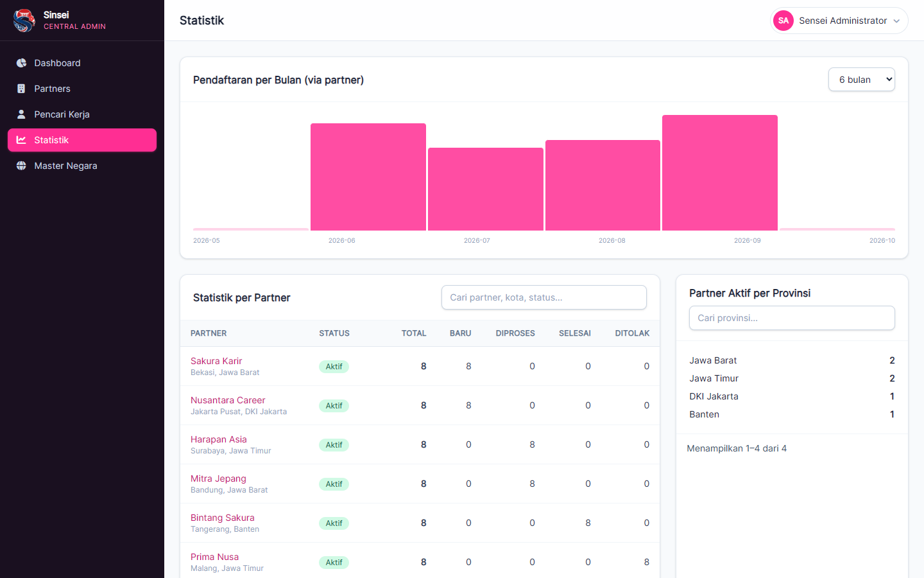The image size is (924, 578).
Task: Open the Bintang Sakura partner link
Action: coord(223,518)
